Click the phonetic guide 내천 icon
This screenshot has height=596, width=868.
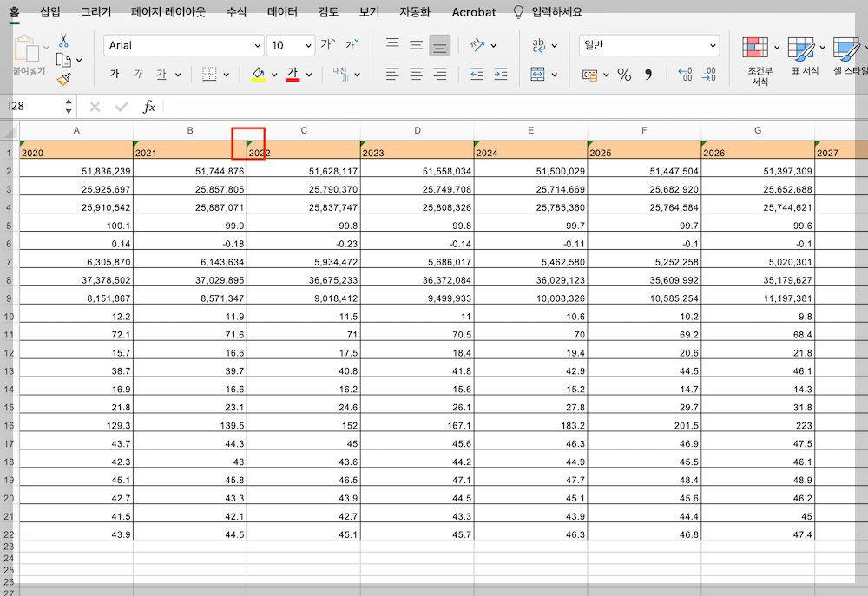pyautogui.click(x=340, y=74)
